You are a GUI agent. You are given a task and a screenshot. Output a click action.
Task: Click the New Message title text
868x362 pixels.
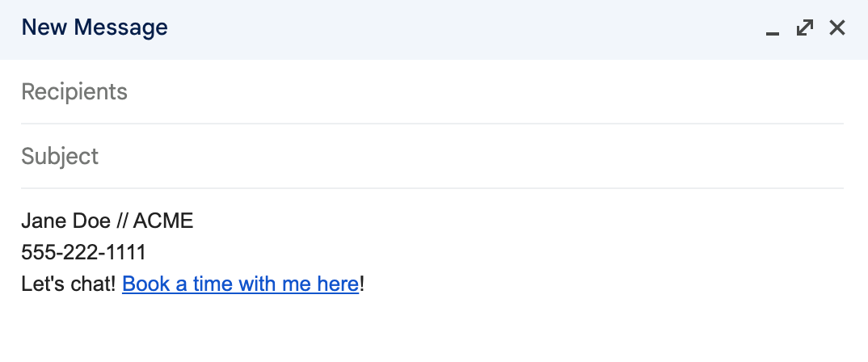94,27
